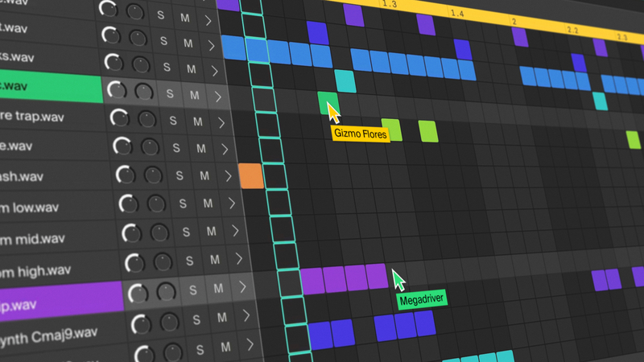Click the left knob on t.wav track
This screenshot has width=644, height=362.
[111, 35]
